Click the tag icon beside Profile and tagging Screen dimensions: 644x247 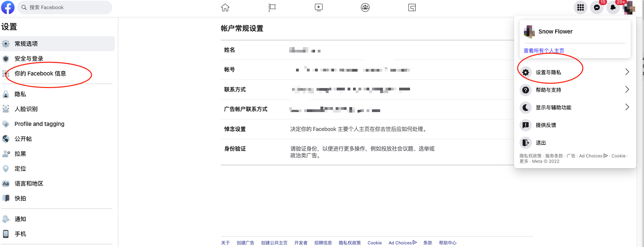coord(6,124)
